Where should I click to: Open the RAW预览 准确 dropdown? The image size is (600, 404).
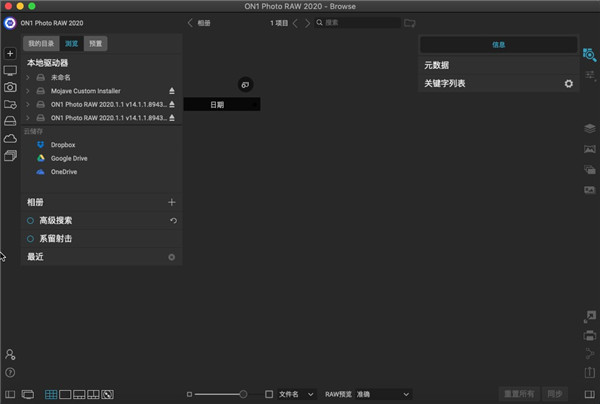(x=383, y=394)
